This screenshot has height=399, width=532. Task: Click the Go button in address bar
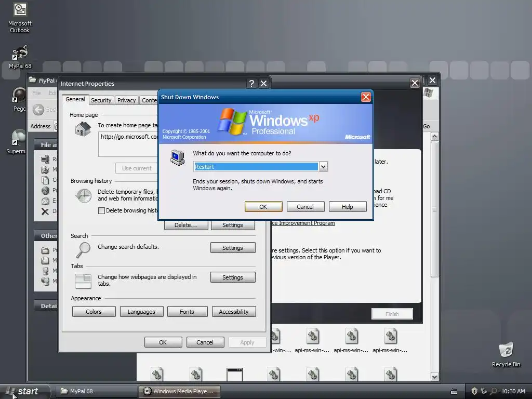click(x=427, y=126)
